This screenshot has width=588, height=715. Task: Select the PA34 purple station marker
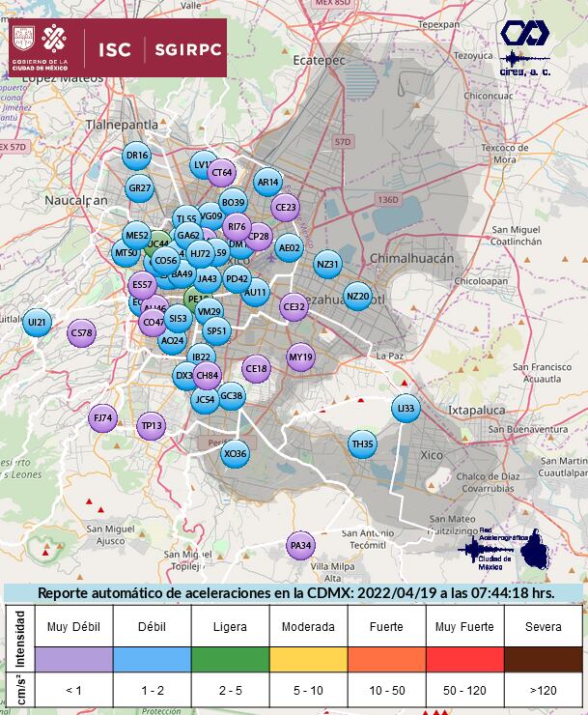coord(301,546)
